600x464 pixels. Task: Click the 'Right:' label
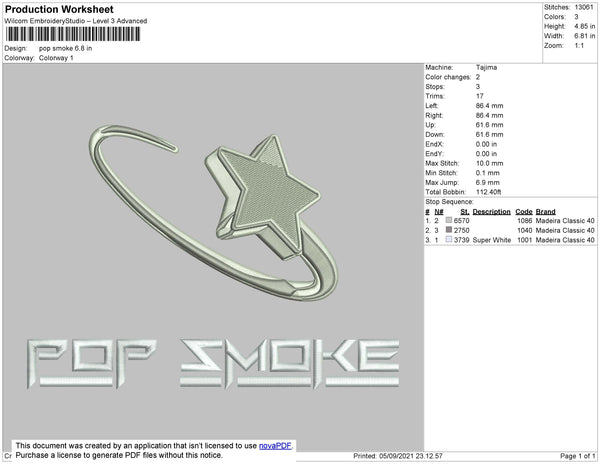point(434,116)
